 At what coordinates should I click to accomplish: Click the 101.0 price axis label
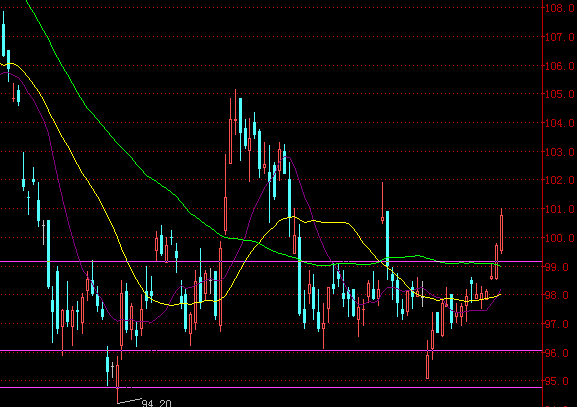[x=560, y=209]
